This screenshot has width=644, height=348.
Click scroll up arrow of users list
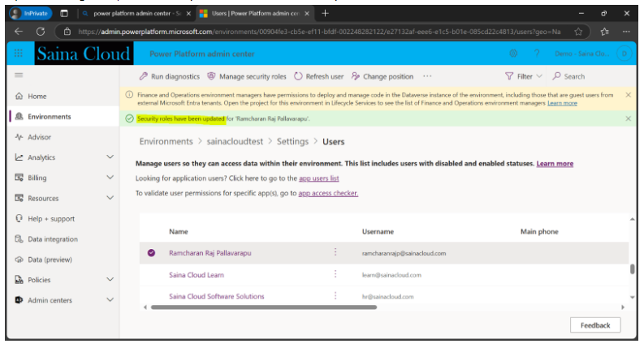pos(632,219)
